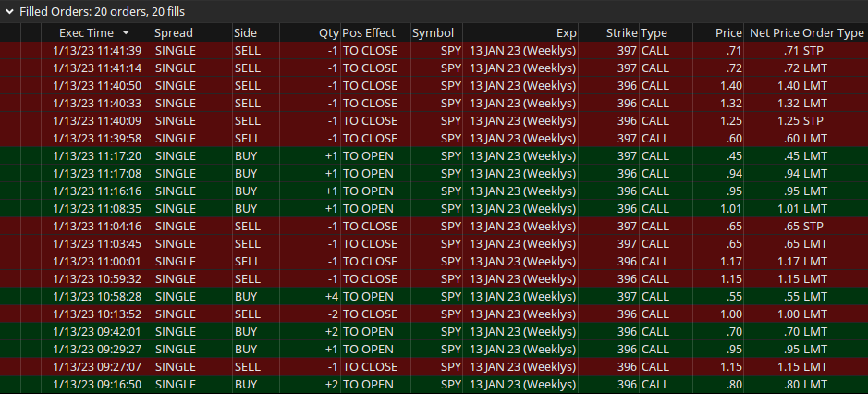Click the 1.40 value in the Price column
This screenshot has width=868, height=394.
tap(730, 86)
